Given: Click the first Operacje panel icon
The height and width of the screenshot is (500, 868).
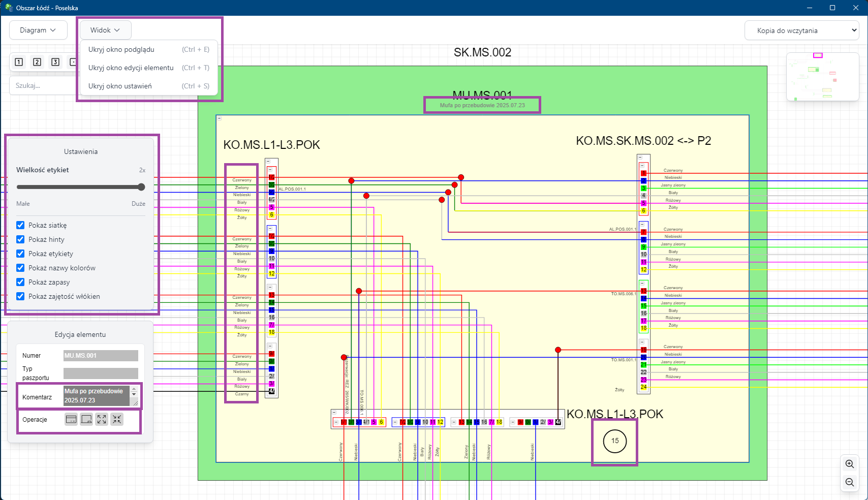Looking at the screenshot, I should [71, 419].
